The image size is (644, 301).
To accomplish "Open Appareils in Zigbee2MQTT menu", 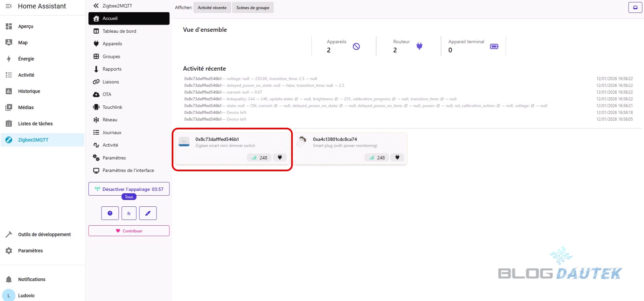I will tap(112, 44).
